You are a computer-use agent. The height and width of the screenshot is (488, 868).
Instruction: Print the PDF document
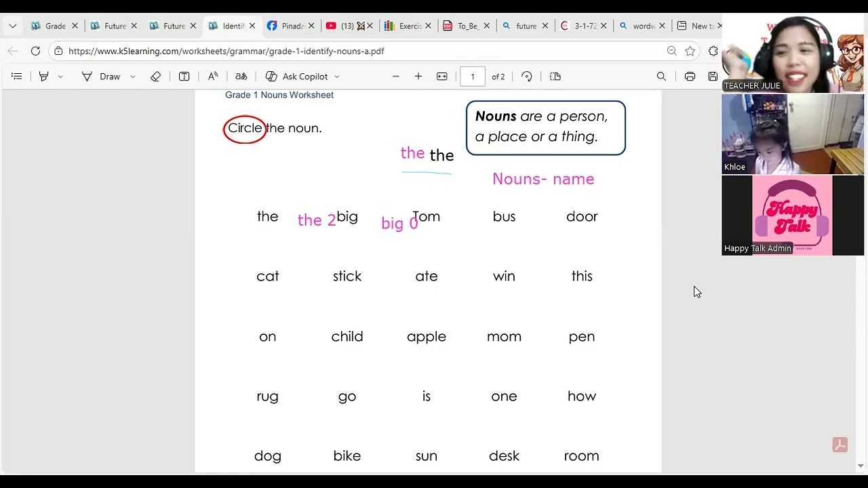[x=690, y=77]
